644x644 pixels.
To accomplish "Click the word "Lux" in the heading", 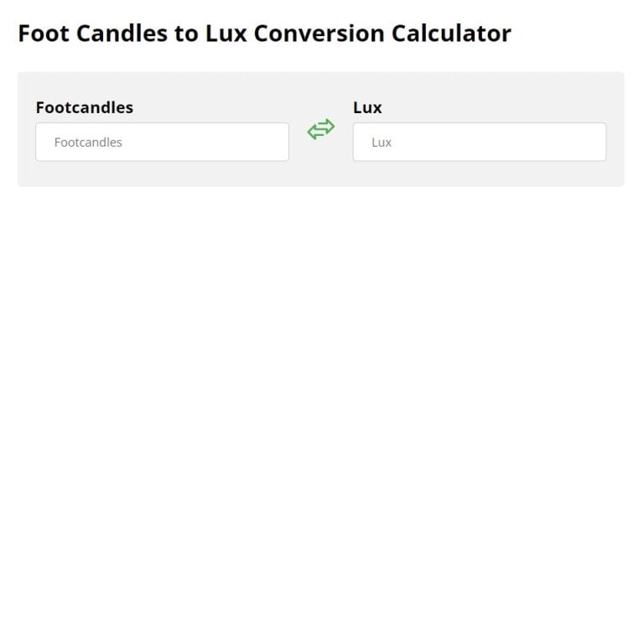I will coord(226,34).
